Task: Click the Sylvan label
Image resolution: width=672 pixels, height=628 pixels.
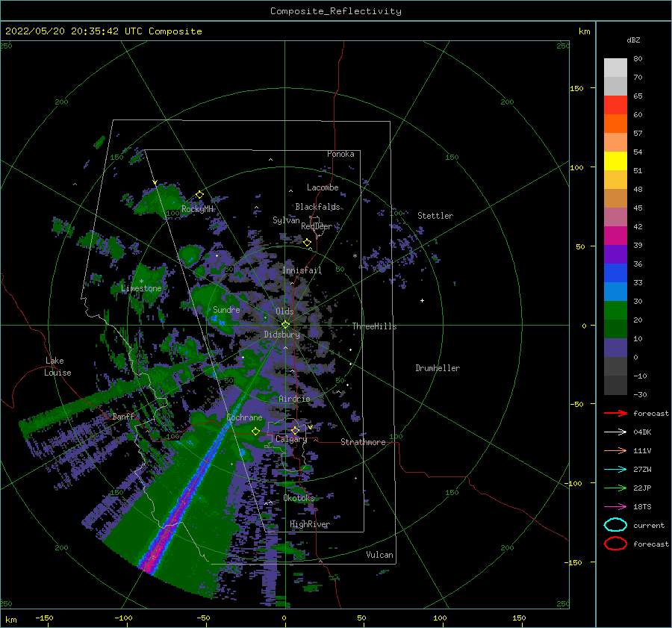Action: [286, 220]
